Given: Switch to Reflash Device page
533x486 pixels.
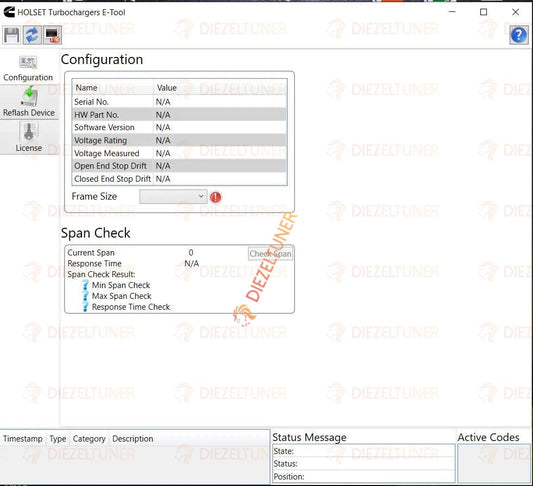Looking at the screenshot, I should pos(29,102).
